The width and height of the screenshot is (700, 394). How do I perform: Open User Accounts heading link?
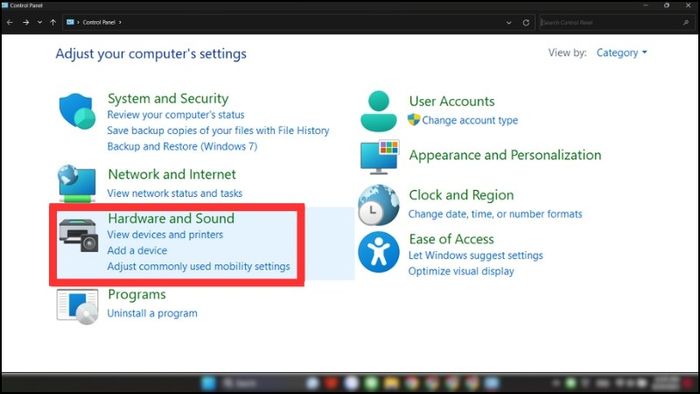(452, 101)
